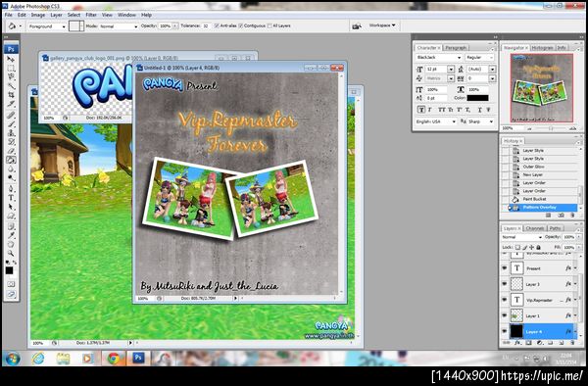Viewport: 588px width, 386px height.
Task: Hide Layer 4 visibility eye
Action: tap(505, 331)
